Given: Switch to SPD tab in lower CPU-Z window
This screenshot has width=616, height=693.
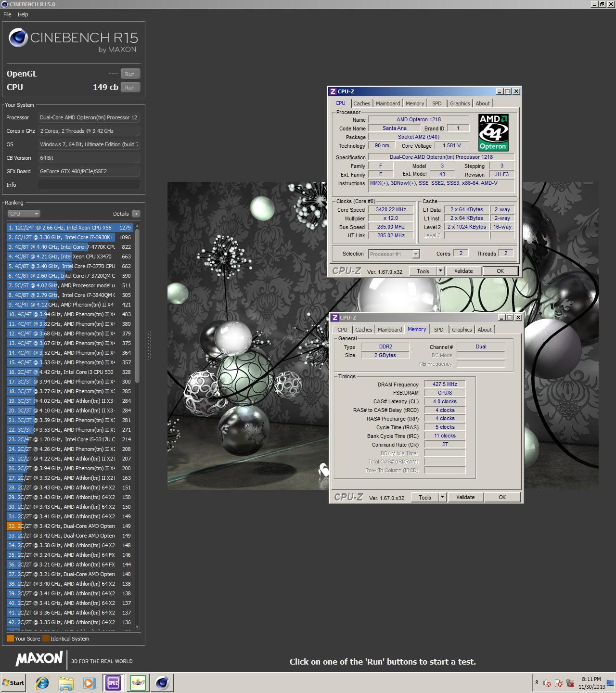Looking at the screenshot, I should (439, 330).
